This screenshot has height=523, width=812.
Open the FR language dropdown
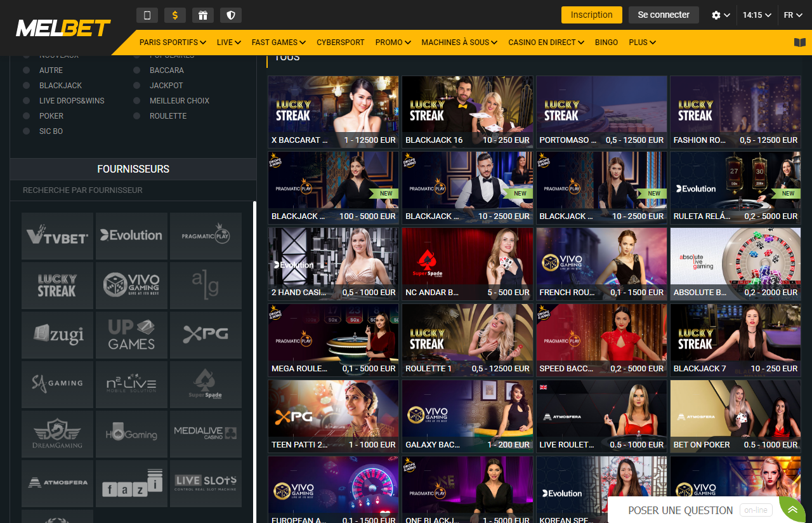point(793,15)
